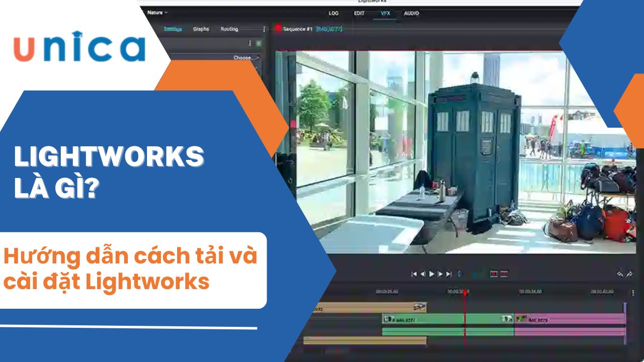The width and height of the screenshot is (644, 362).
Task: Select the pink audio clip below IMG_0273
Action: (569, 332)
